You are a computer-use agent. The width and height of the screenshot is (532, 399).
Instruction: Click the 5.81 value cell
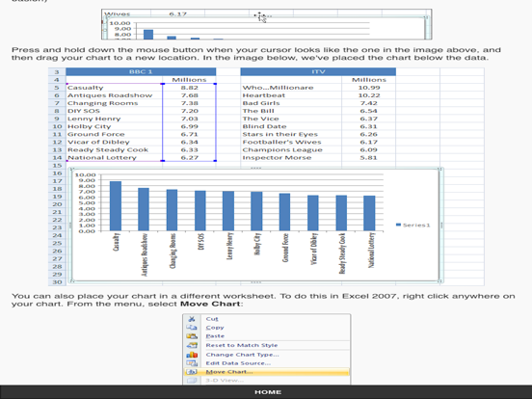[x=369, y=158]
